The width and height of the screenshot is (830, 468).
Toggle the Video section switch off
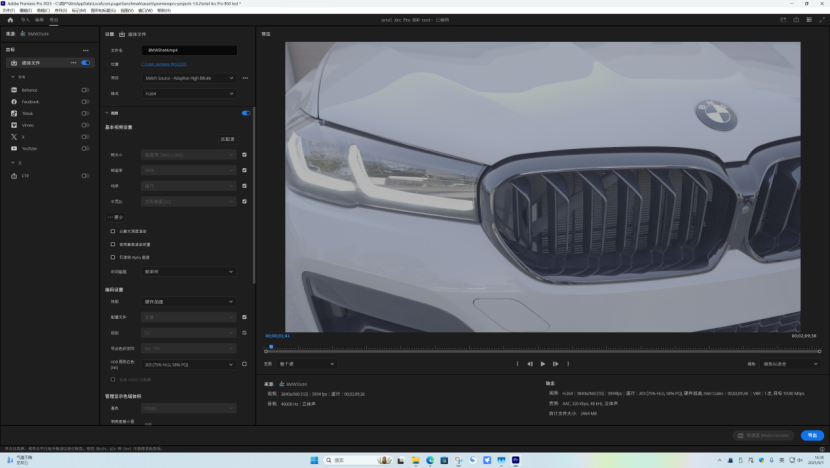[246, 113]
